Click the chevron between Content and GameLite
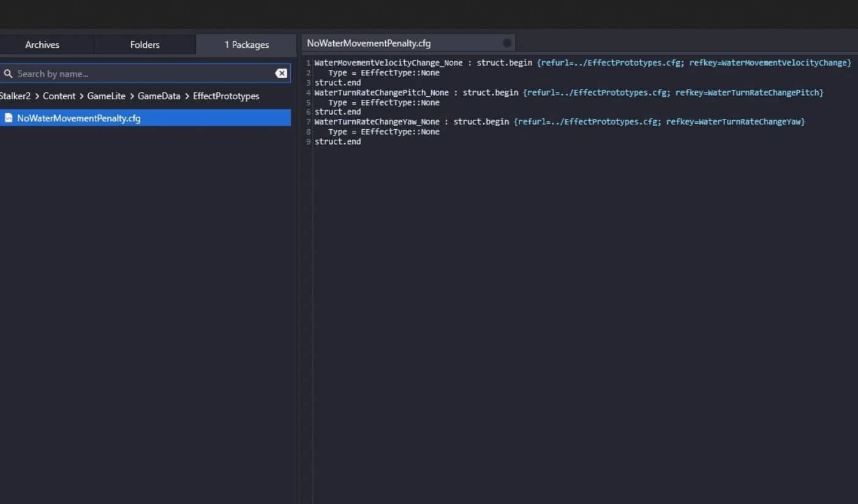The image size is (858, 504). 81,96
